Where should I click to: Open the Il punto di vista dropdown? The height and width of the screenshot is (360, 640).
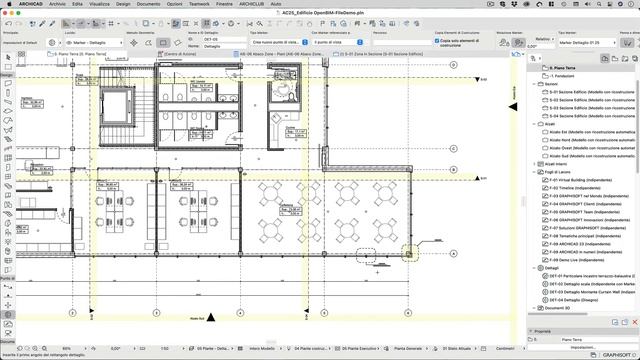(x=338, y=42)
